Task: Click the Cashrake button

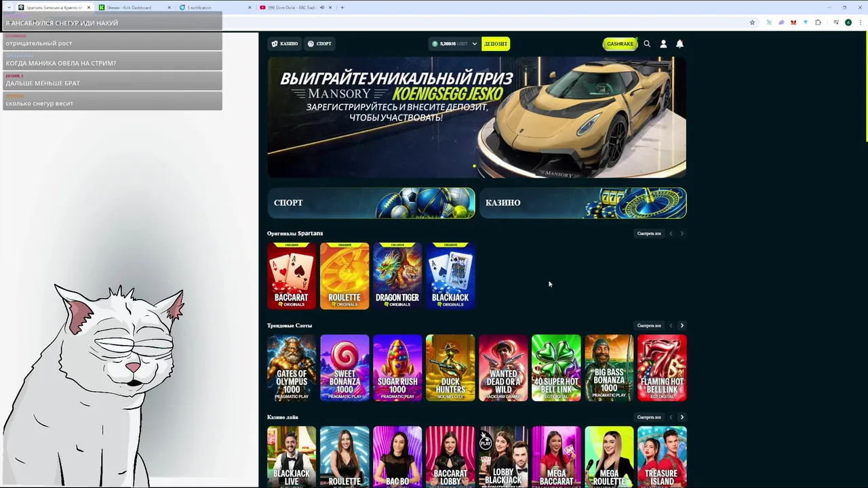Action: [x=620, y=43]
